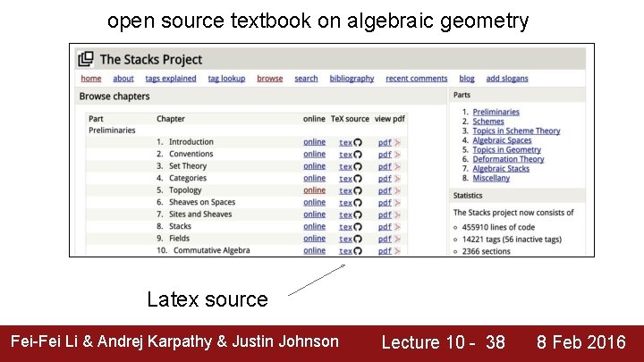
Task: Open the GitHub icon for Sites and Sheaves
Action: click(358, 215)
